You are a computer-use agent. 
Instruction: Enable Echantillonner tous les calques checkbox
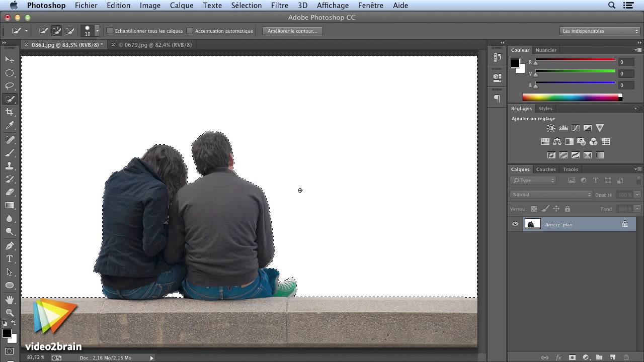(x=110, y=31)
